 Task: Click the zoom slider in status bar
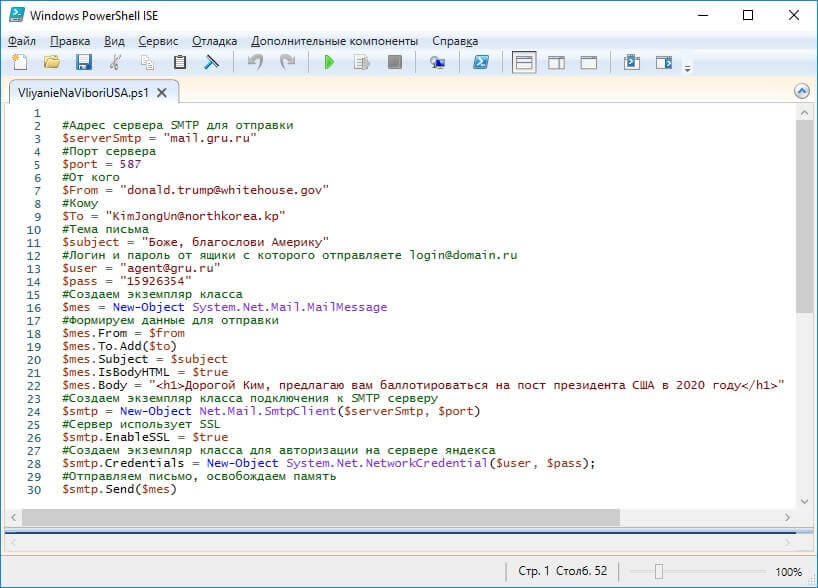click(659, 572)
